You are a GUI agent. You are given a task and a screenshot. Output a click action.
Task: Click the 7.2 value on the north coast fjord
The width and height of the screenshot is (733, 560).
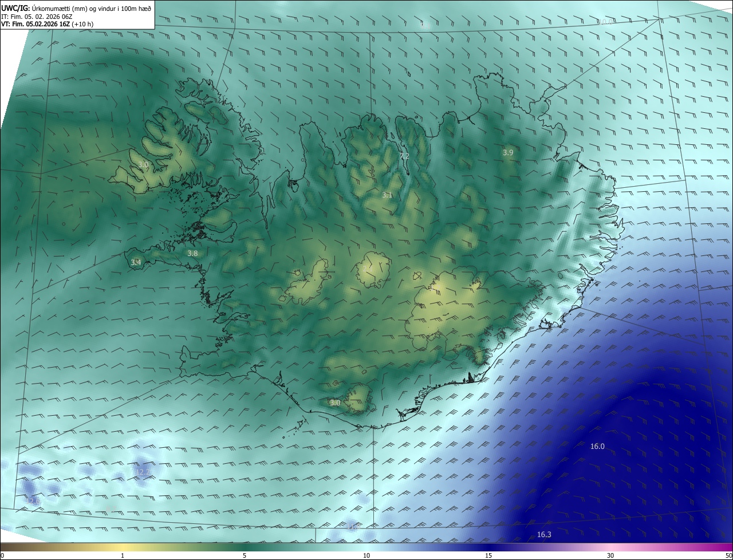pyautogui.click(x=404, y=156)
